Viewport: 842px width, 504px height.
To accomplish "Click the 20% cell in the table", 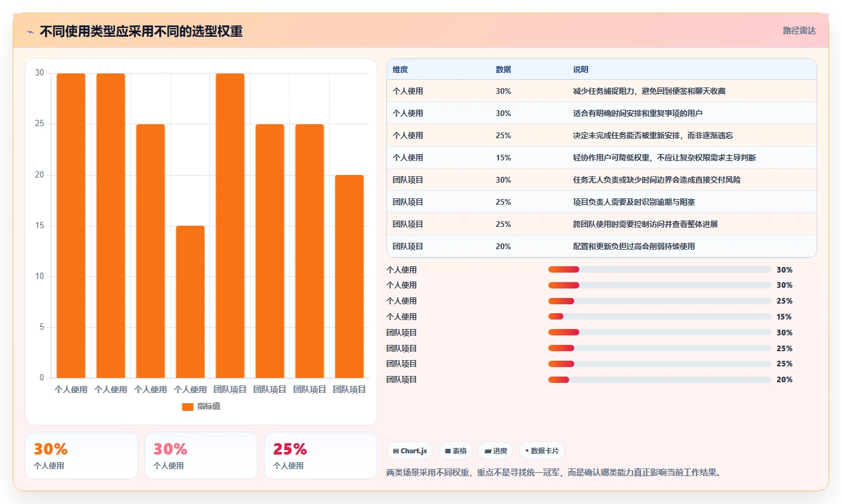I will coord(503,247).
